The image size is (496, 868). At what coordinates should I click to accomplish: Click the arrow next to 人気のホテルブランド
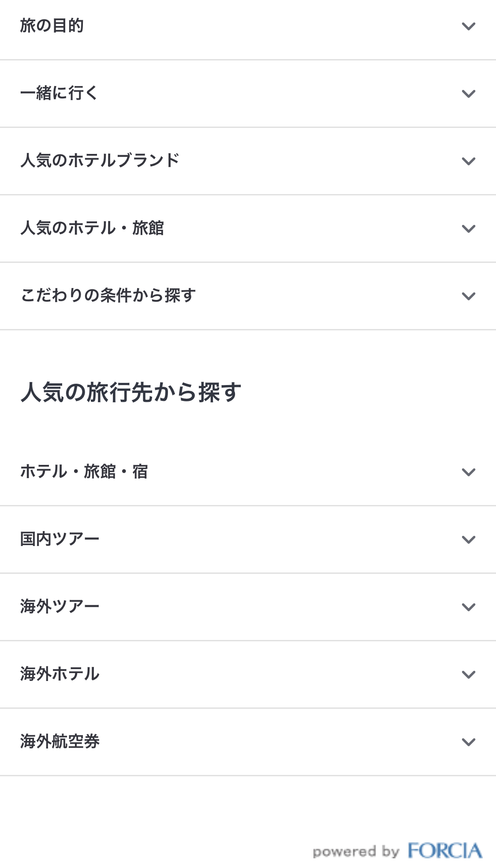[x=468, y=161]
